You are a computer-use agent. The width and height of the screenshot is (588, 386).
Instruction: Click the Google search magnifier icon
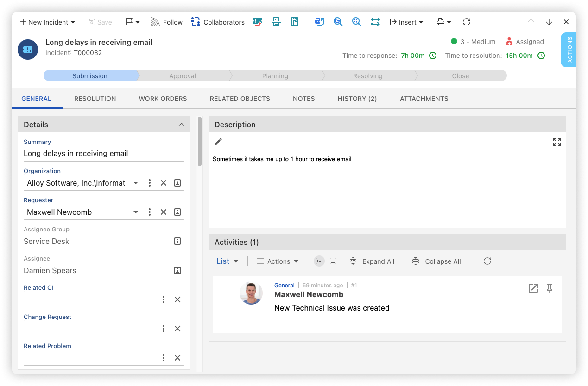pos(338,22)
